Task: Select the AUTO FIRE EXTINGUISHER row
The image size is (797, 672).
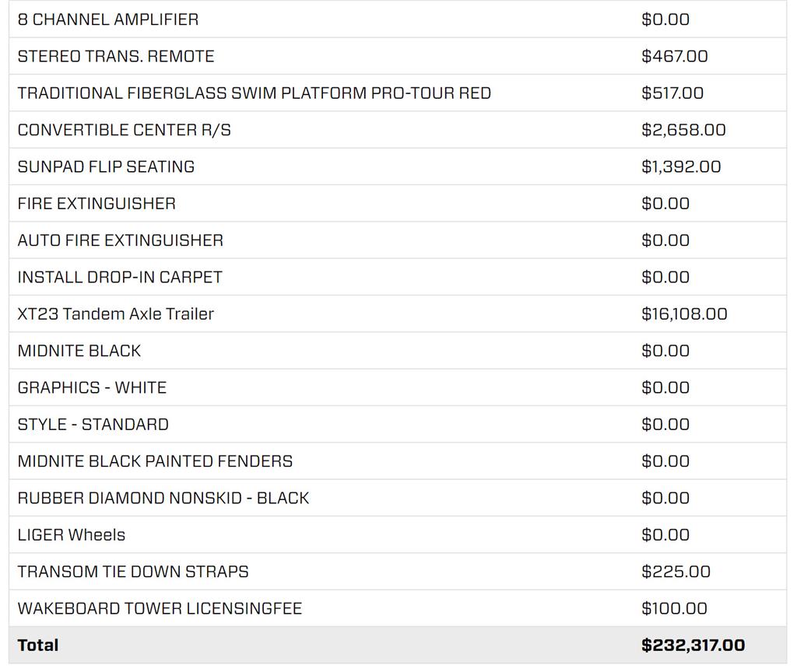Action: tap(398, 240)
